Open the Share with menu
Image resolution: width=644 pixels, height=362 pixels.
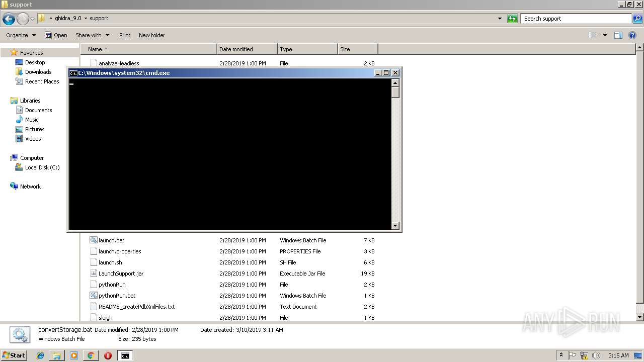(x=92, y=35)
